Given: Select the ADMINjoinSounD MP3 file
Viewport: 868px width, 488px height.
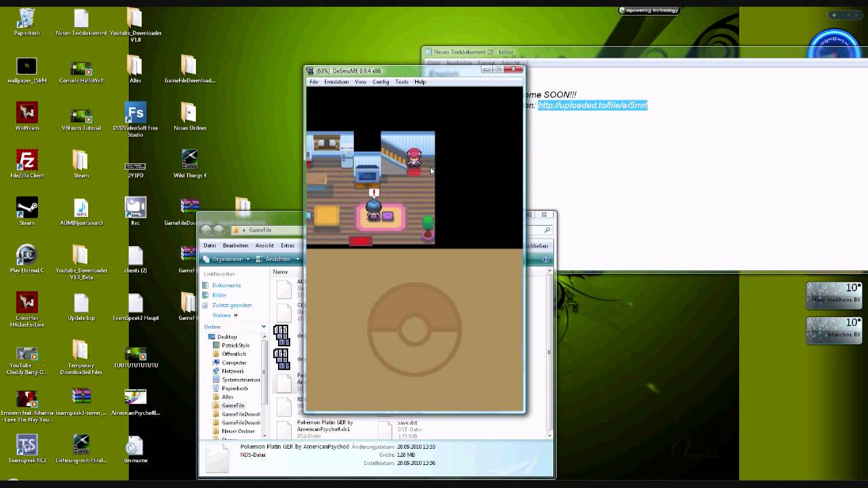Looking at the screenshot, I should point(81,211).
